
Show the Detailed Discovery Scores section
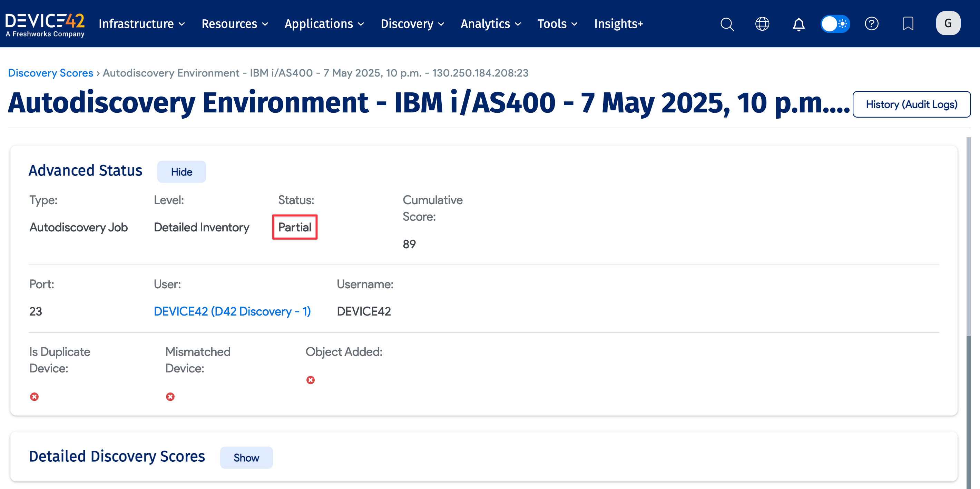click(246, 457)
